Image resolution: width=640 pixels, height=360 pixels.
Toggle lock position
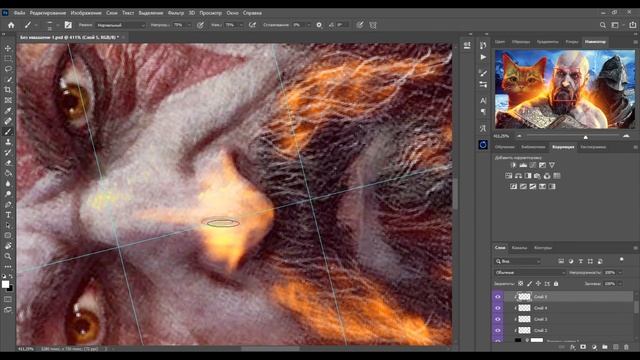[538, 283]
